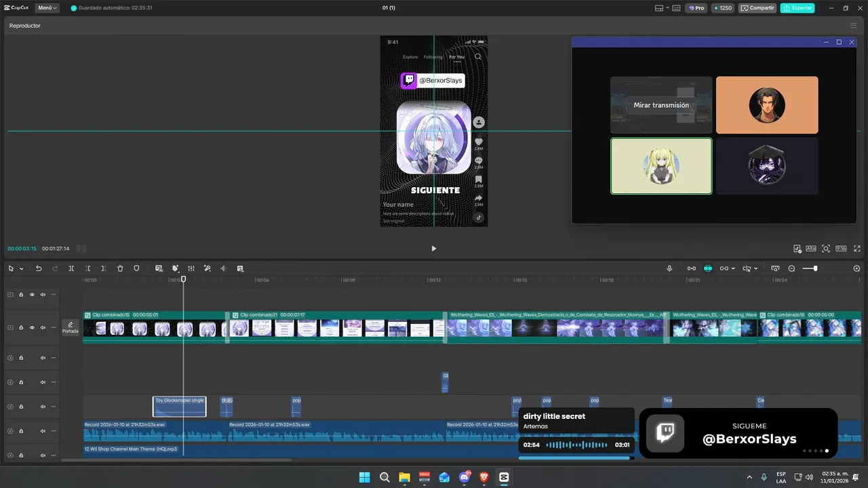Click the taskbar search magnifier
This screenshot has width=868, height=488.
pyautogui.click(x=384, y=477)
